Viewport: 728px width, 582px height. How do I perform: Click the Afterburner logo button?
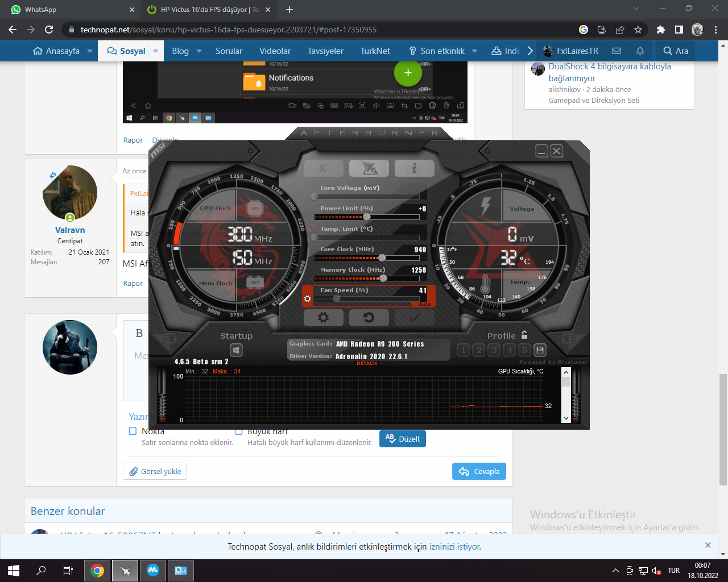pos(369,168)
